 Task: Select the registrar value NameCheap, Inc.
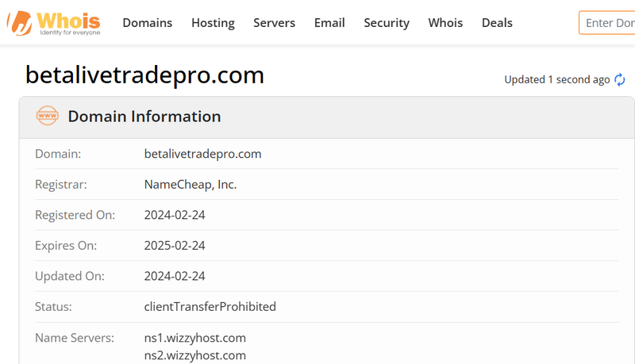(x=190, y=185)
